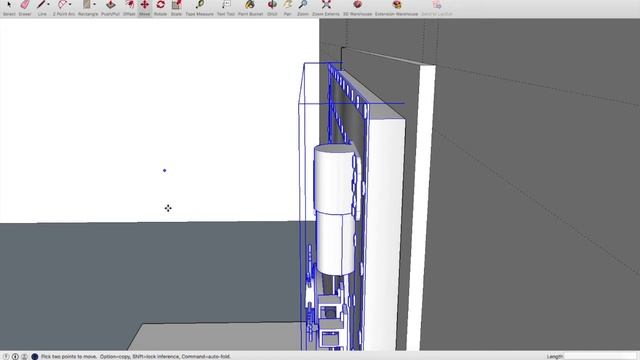Click the third status bar user icon
The height and width of the screenshot is (360, 640).
(24, 356)
